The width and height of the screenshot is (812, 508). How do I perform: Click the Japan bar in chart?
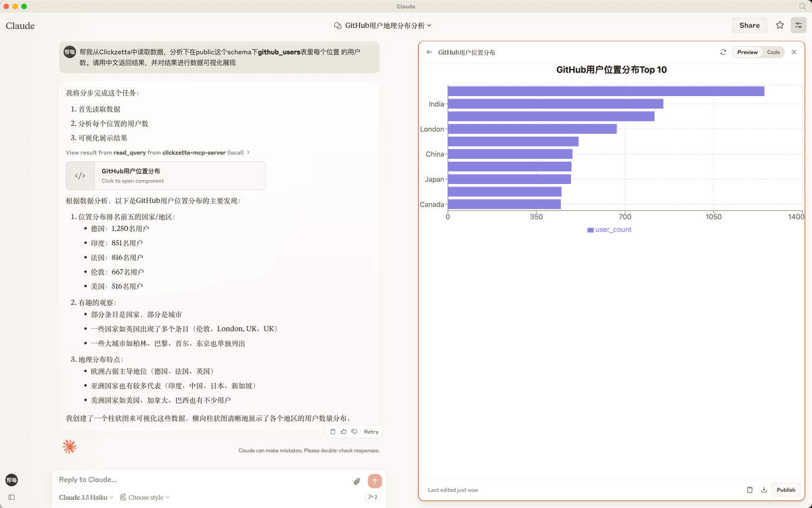[x=510, y=179]
